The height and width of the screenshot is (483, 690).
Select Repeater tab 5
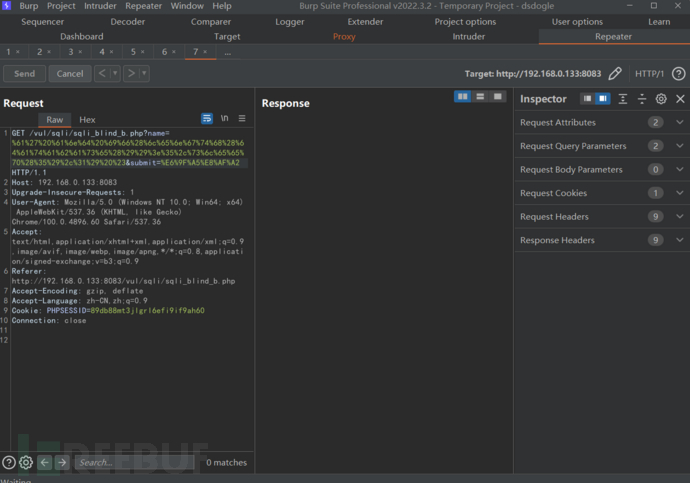133,52
